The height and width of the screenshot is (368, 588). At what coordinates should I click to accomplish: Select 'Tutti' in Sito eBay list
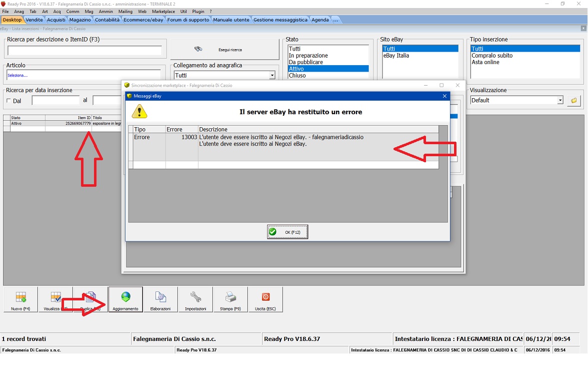(x=420, y=49)
